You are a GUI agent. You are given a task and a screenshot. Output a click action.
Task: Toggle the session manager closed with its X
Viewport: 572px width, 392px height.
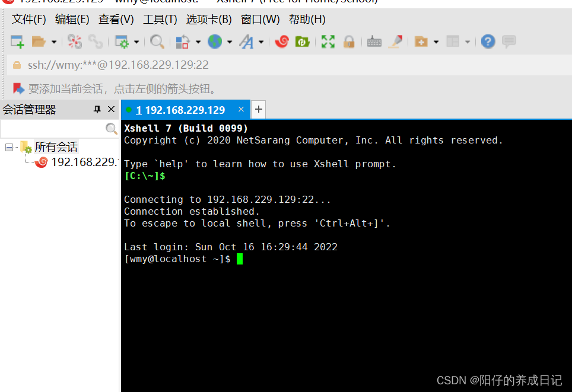tap(112, 109)
